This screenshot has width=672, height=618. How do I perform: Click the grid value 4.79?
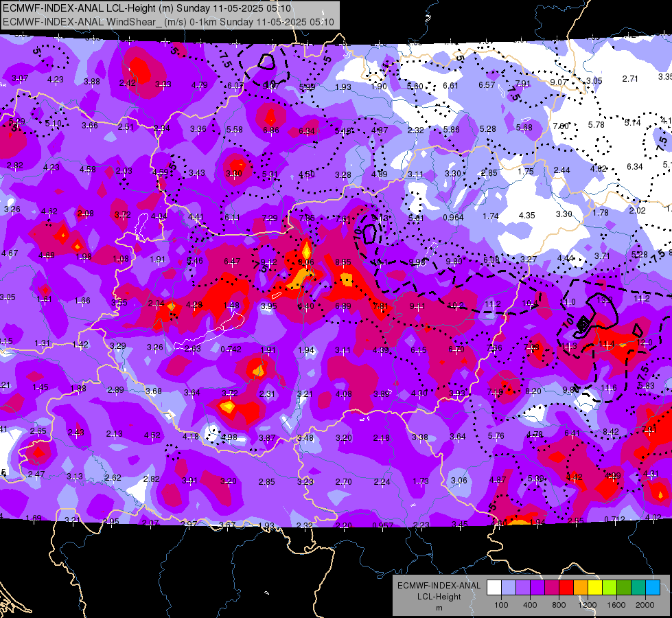point(200,85)
